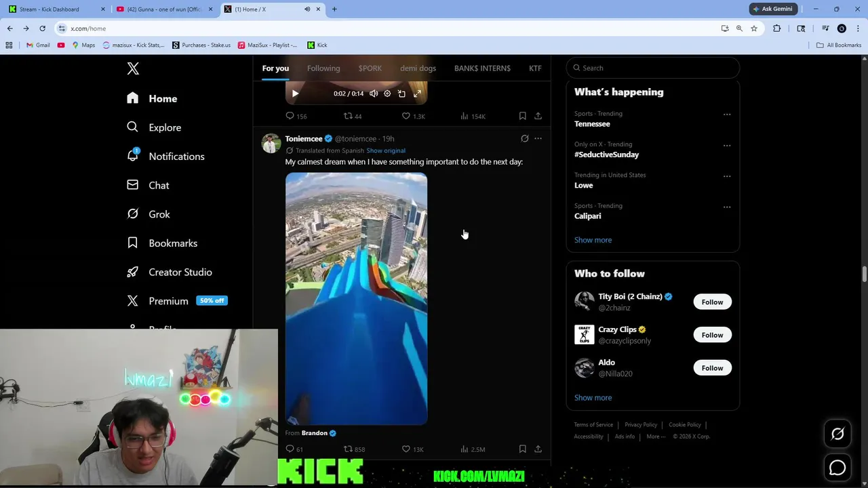868x488 pixels.
Task: Open Premium 50% off item
Action: click(x=177, y=301)
